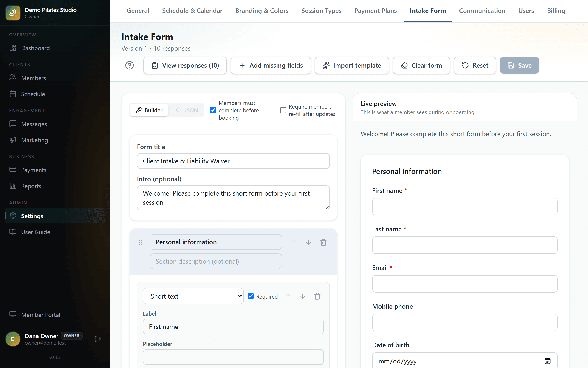Click the Date of birth mm/dd/yyyy field
Screen dimensions: 588x368
coord(465,361)
